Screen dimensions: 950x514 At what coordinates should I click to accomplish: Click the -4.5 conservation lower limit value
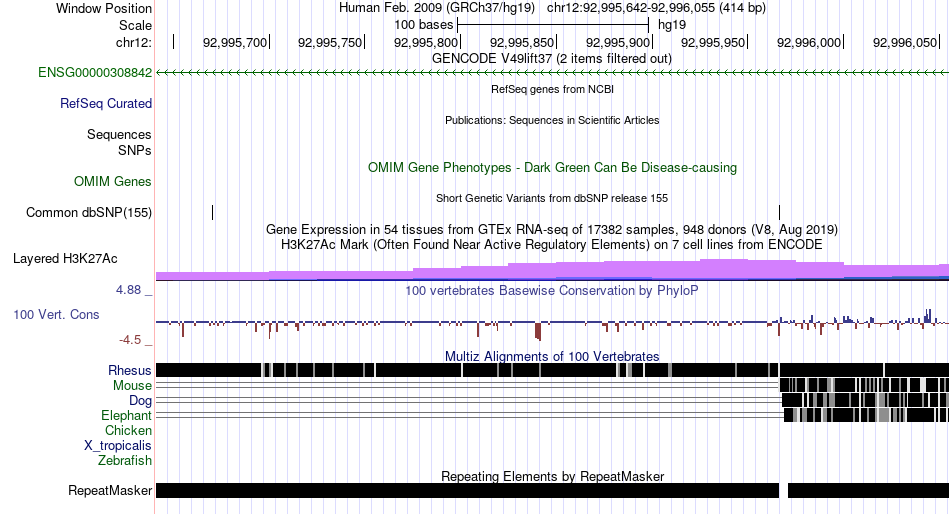(x=130, y=340)
